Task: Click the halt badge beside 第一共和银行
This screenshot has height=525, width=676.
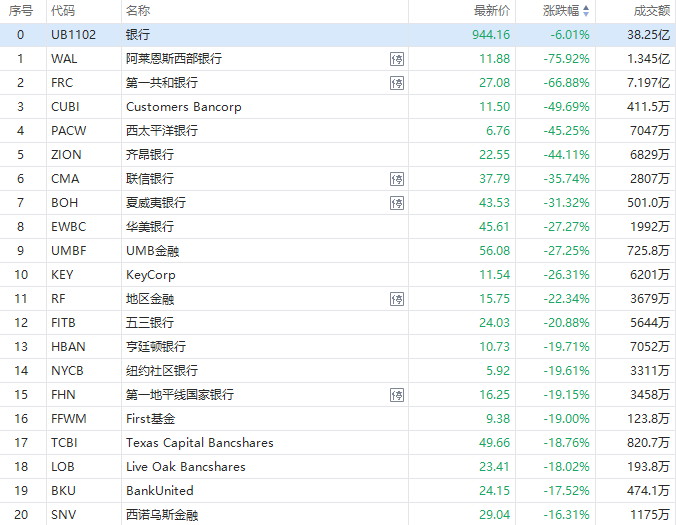Action: pos(397,83)
